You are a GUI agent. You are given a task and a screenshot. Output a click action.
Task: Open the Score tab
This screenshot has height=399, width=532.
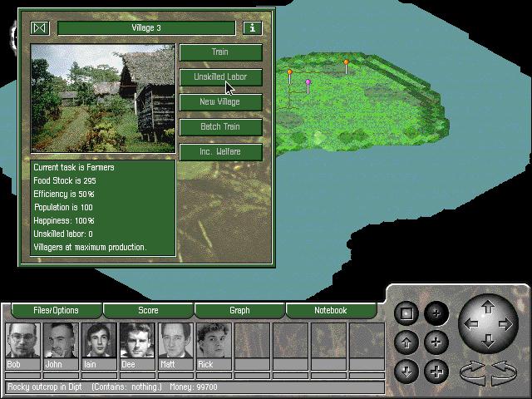(148, 310)
